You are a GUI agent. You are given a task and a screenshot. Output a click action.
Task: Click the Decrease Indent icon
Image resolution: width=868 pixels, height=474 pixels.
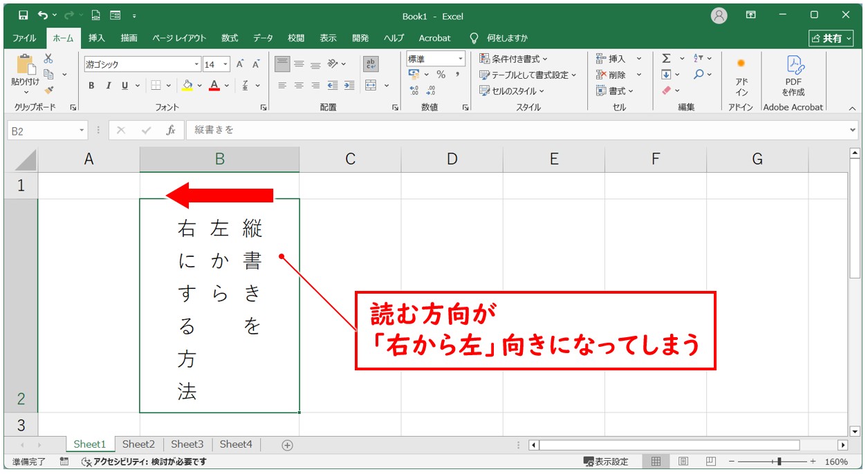(333, 86)
